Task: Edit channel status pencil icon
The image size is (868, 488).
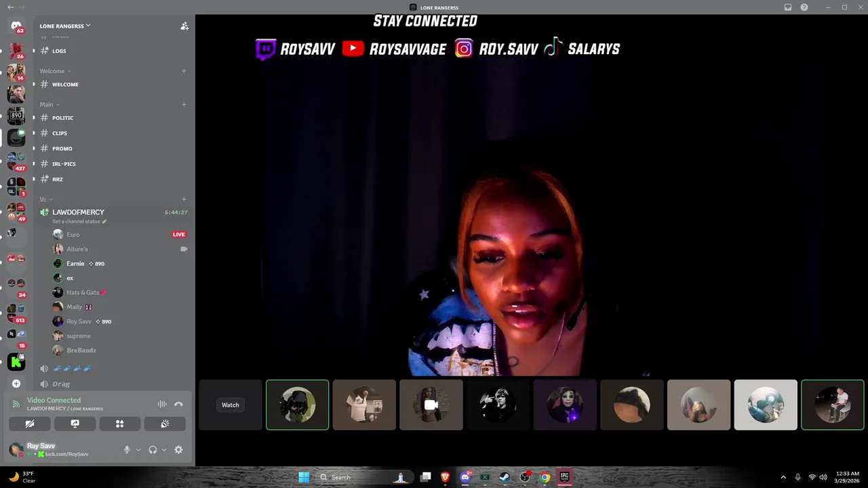Action: coord(104,222)
